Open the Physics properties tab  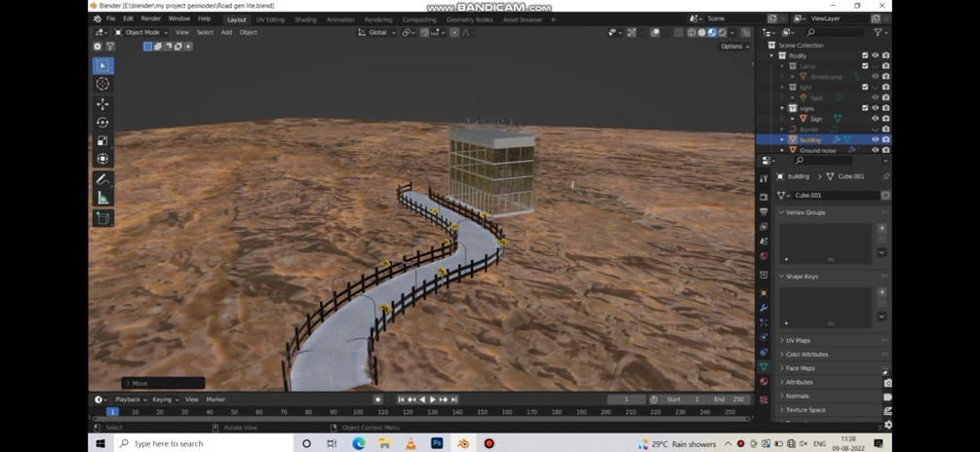click(x=764, y=337)
